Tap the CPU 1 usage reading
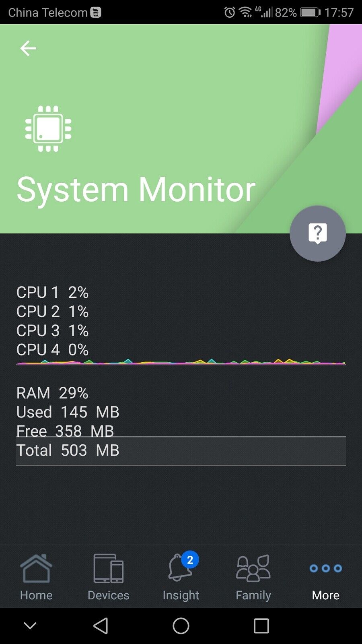 [52, 292]
